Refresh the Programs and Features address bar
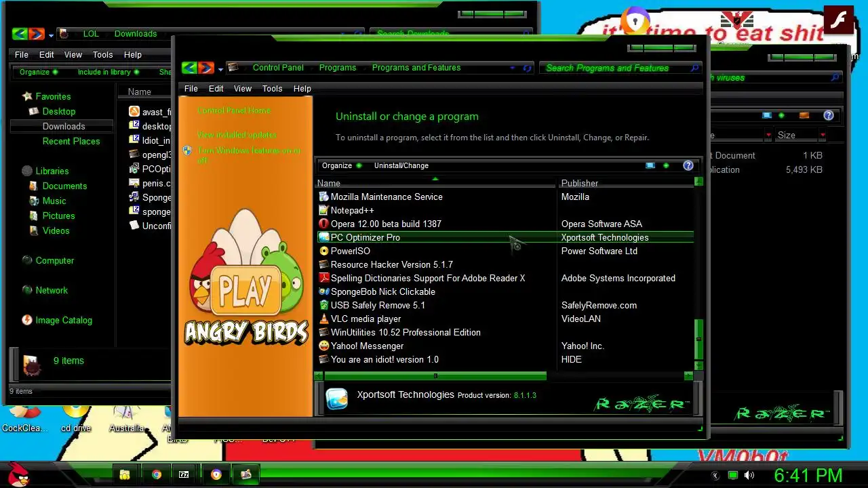The width and height of the screenshot is (868, 488). tap(528, 68)
